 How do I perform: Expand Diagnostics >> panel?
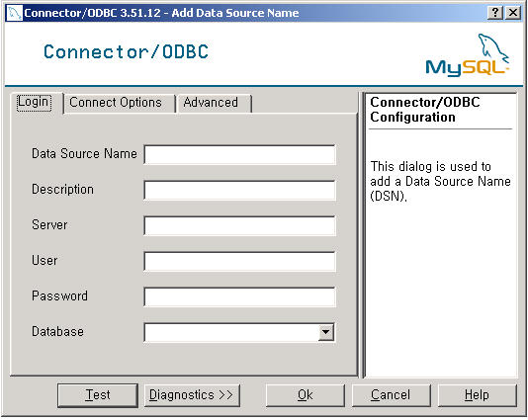[192, 395]
